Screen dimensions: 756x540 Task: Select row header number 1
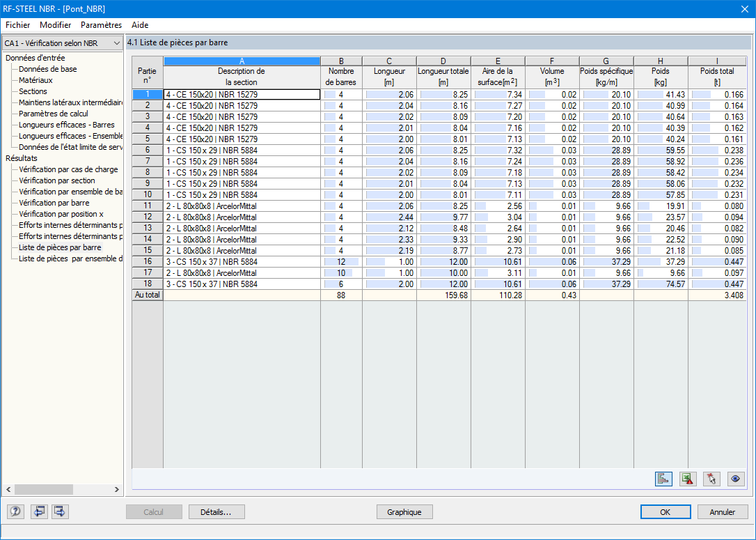point(148,95)
